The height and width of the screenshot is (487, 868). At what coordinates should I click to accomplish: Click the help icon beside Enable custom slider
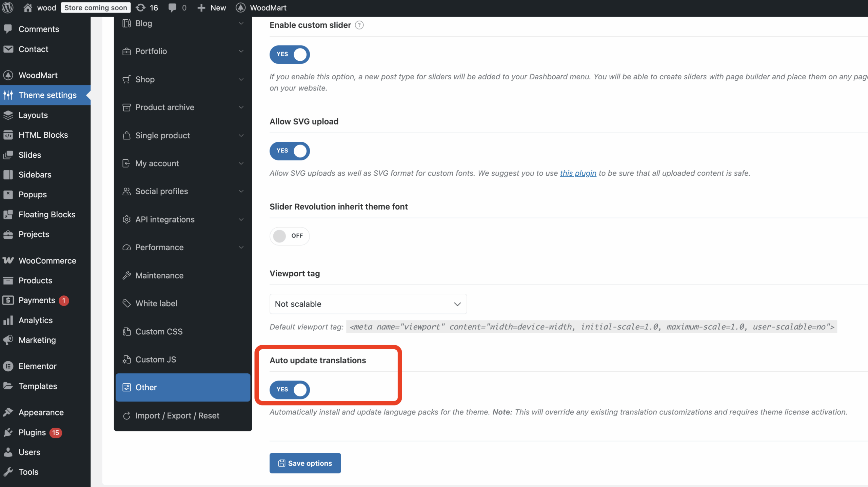359,25
